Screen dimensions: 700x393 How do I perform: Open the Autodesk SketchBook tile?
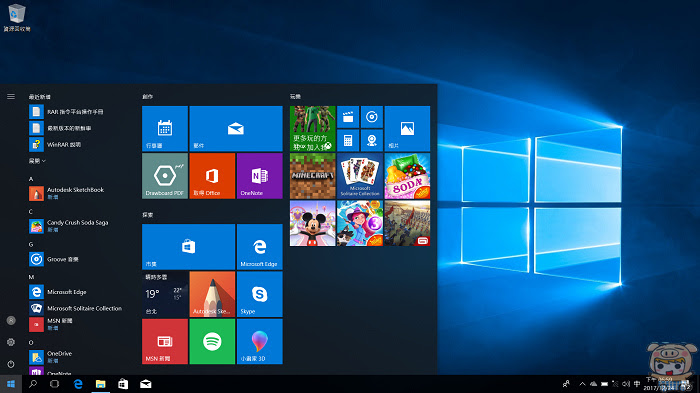[212, 294]
